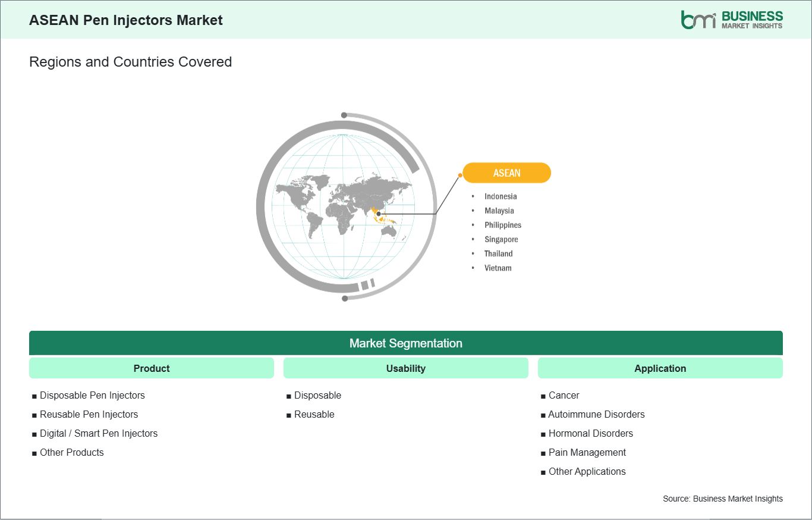Click the orange ASEAN label pill
812x520 pixels.
point(506,173)
